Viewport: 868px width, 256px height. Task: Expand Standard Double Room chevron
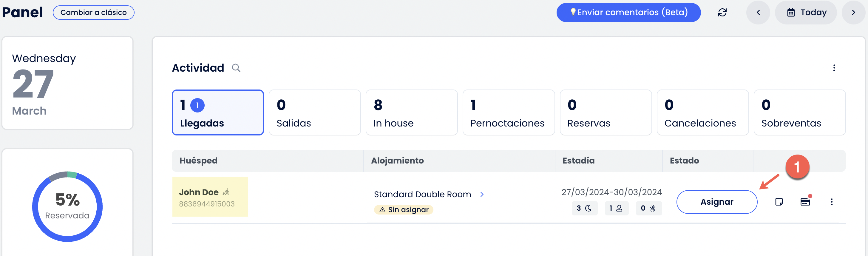[x=482, y=194]
